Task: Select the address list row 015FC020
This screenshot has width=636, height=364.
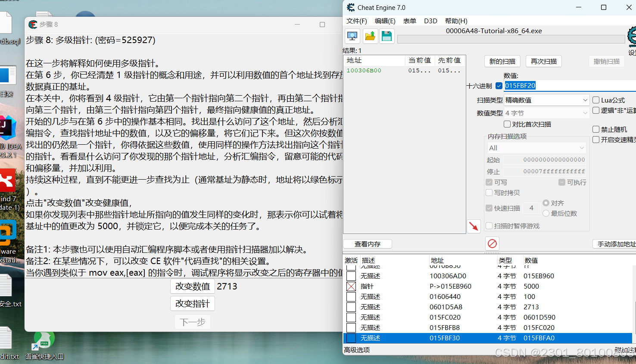Action: pyautogui.click(x=487, y=317)
